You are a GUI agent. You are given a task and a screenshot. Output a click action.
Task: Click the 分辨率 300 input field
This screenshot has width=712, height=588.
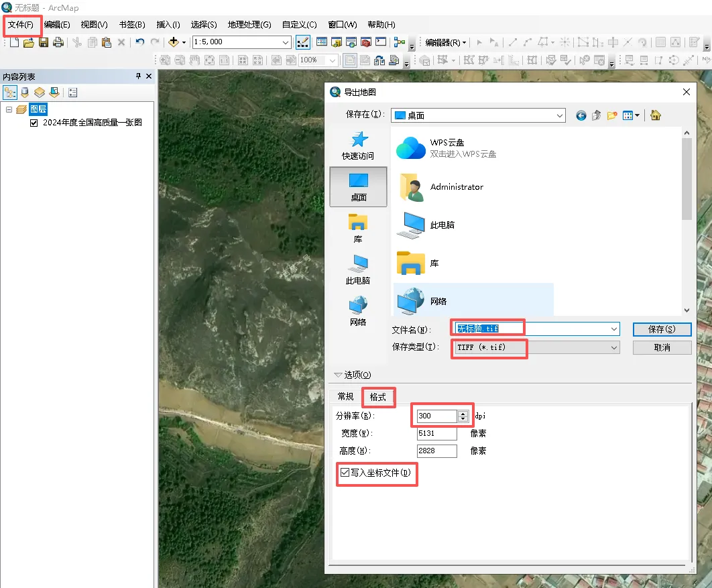(x=437, y=416)
